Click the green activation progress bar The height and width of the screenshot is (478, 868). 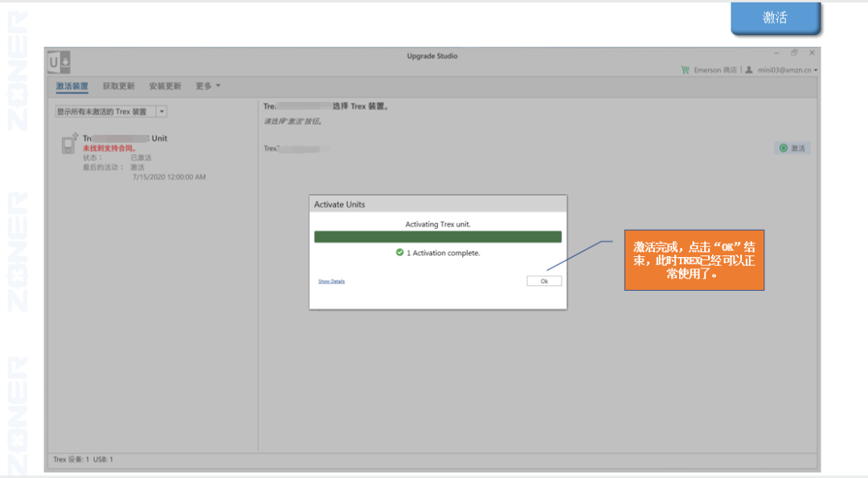tap(437, 236)
